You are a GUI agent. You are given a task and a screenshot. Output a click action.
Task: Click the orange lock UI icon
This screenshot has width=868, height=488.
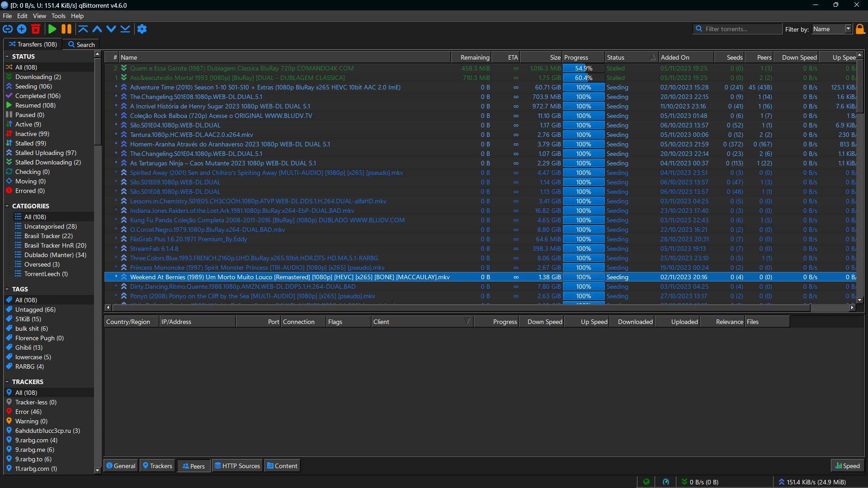tap(860, 29)
